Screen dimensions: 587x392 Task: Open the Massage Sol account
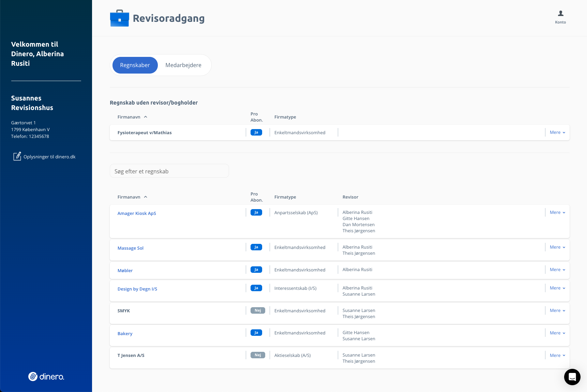tap(130, 248)
